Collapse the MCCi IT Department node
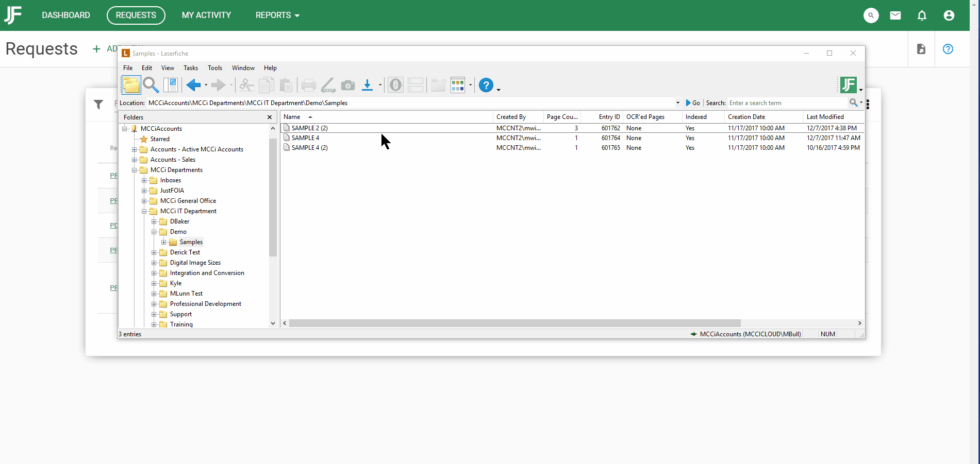980x464 pixels. coord(144,211)
